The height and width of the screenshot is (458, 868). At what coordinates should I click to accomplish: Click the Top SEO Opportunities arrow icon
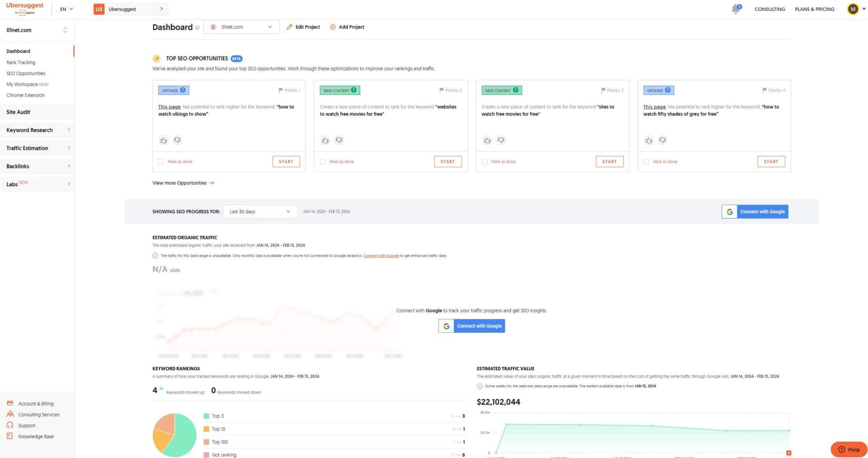(156, 59)
